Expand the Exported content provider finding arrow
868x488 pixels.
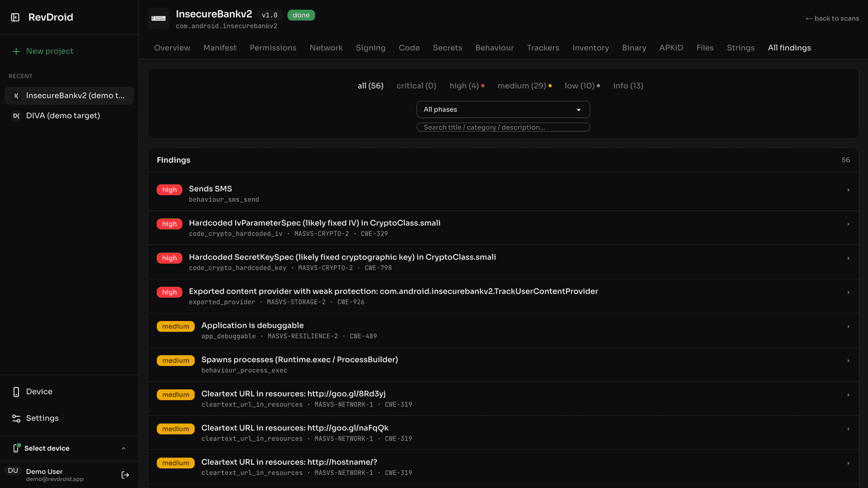coord(848,293)
